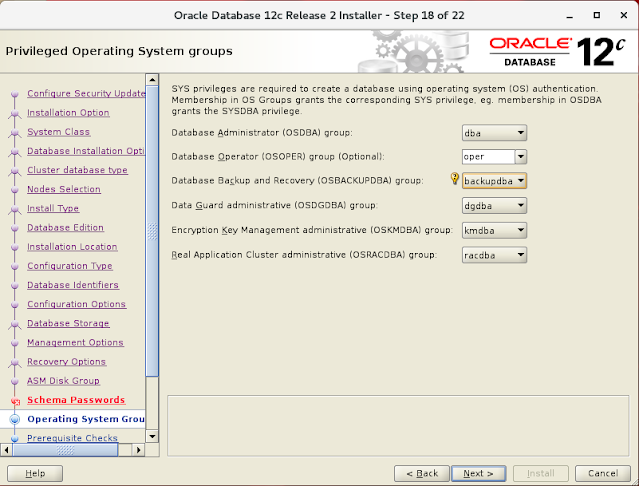
Task: Open the OSOPER group combo box arrow
Action: [x=521, y=157]
